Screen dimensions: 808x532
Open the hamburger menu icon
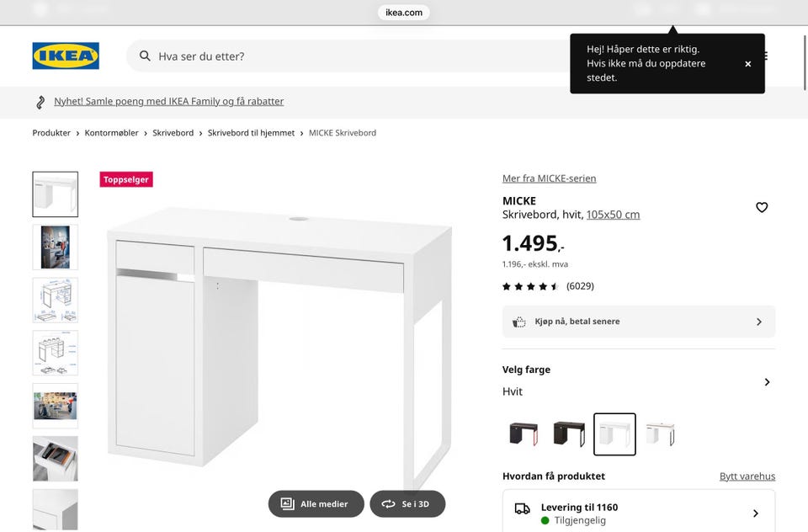pos(764,56)
